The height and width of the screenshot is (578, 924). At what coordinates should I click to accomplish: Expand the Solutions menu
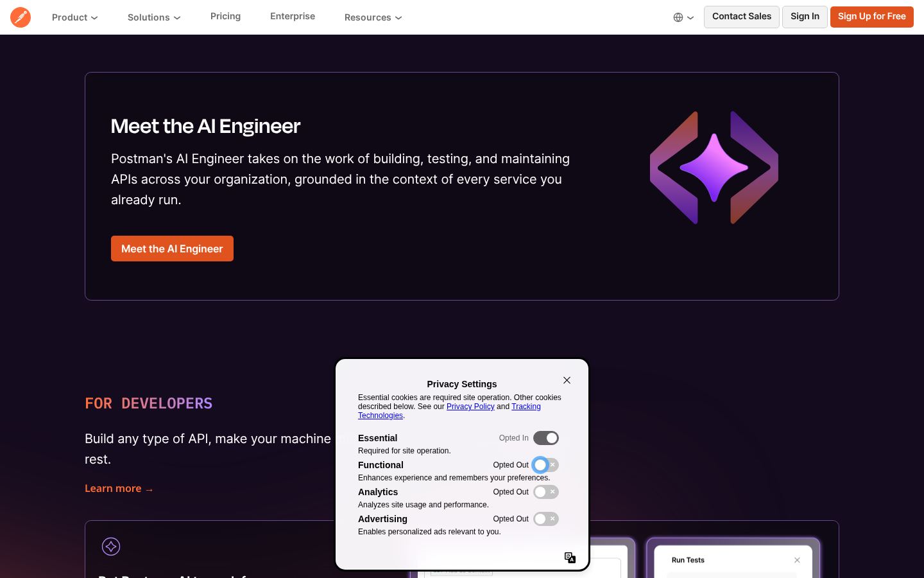coord(154,17)
